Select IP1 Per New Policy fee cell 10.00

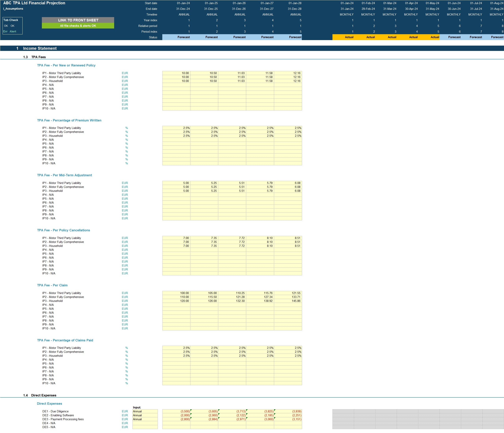click(176, 73)
